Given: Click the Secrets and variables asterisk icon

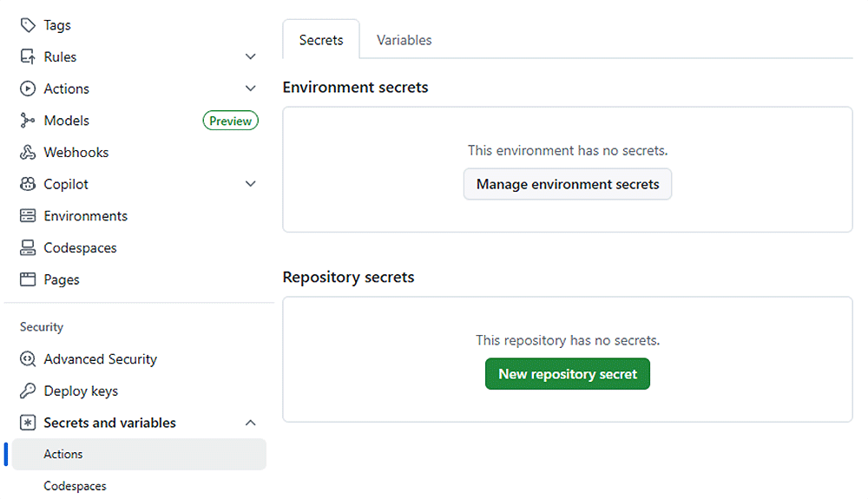Looking at the screenshot, I should click(x=28, y=423).
